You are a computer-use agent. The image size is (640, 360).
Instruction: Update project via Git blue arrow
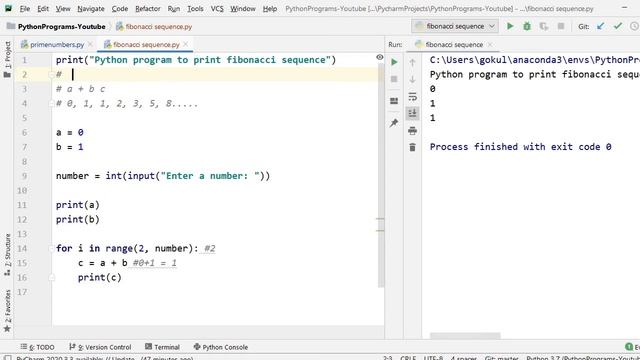pyautogui.click(x=600, y=26)
